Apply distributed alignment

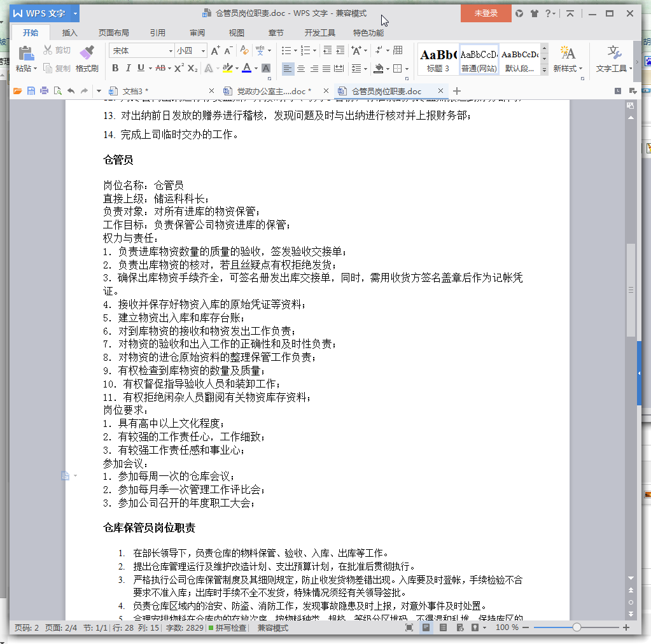[x=339, y=69]
